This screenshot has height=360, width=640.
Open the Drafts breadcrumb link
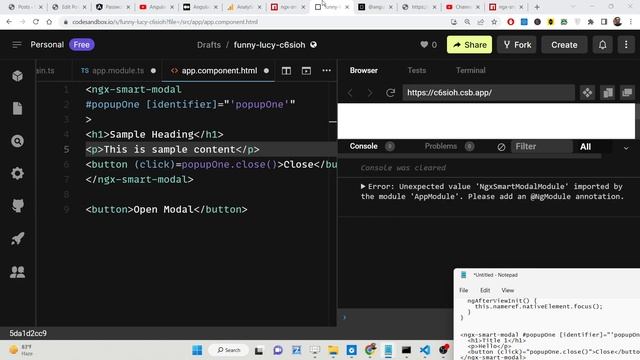(x=209, y=45)
